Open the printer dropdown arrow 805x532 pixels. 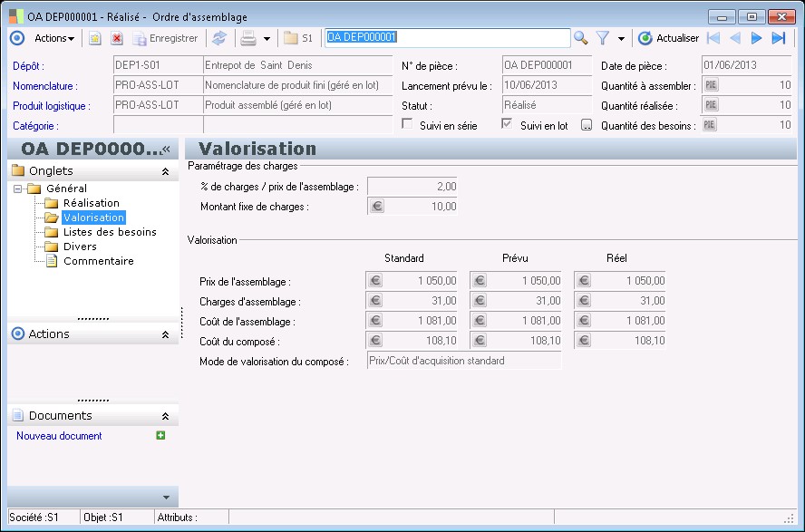[x=267, y=39]
